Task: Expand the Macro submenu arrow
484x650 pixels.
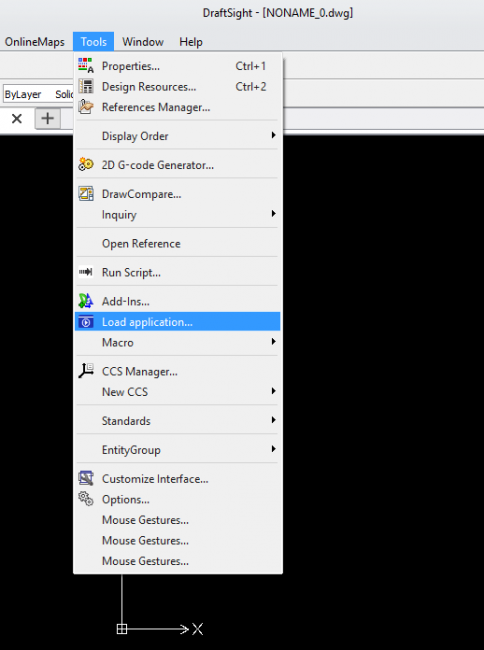Action: [273, 342]
